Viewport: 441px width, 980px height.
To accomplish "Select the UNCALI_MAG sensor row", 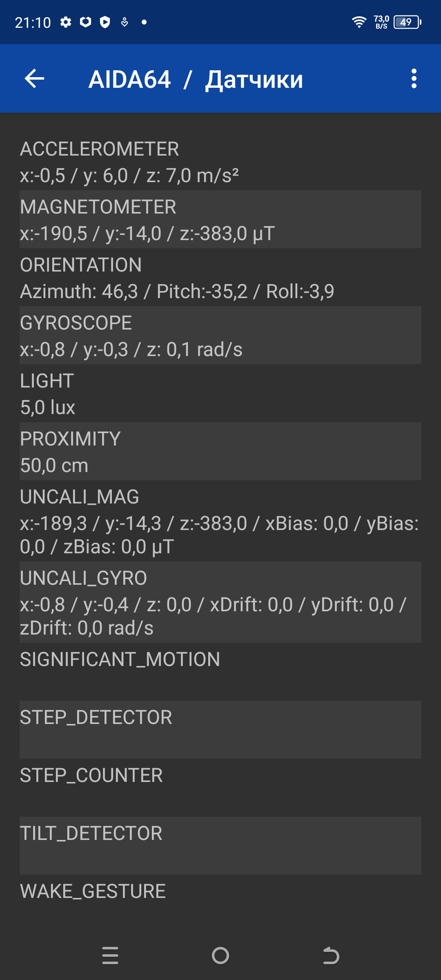I will (x=220, y=521).
